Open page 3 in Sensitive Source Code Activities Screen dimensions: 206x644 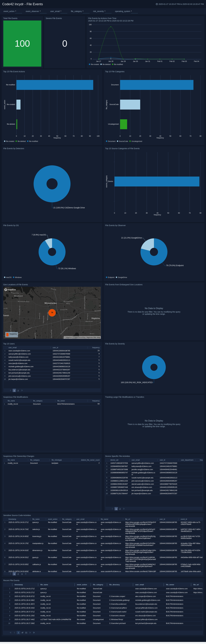22,574
